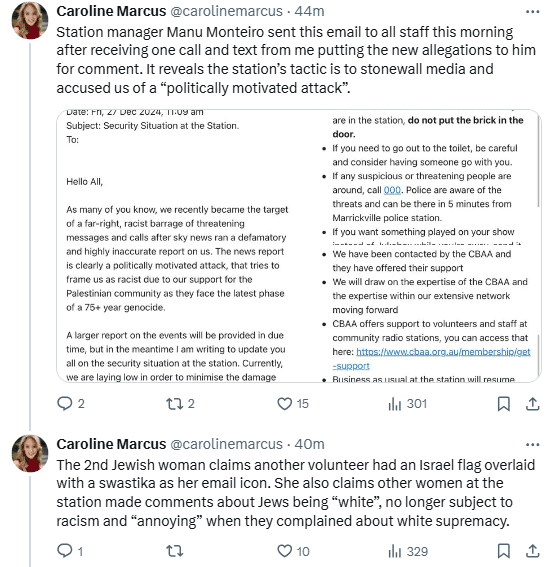View analytics showing 329 views
Screen dimensions: 551x567
coord(408,551)
